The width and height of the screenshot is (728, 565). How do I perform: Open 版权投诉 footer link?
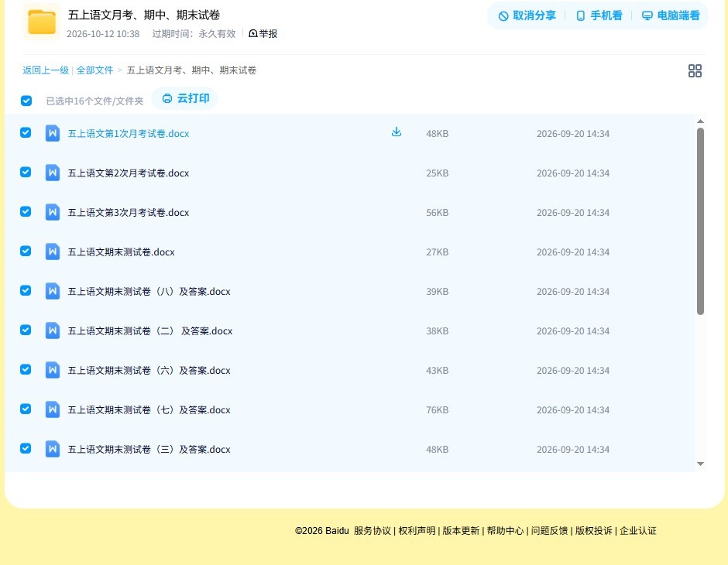(x=594, y=531)
